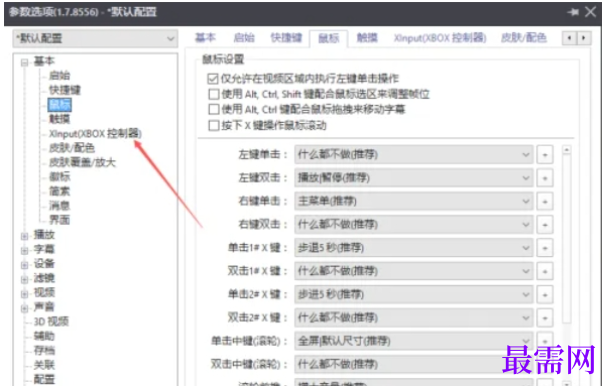Open the 双击1# X键 action dropdown
This screenshot has width=614, height=391.
click(x=414, y=271)
